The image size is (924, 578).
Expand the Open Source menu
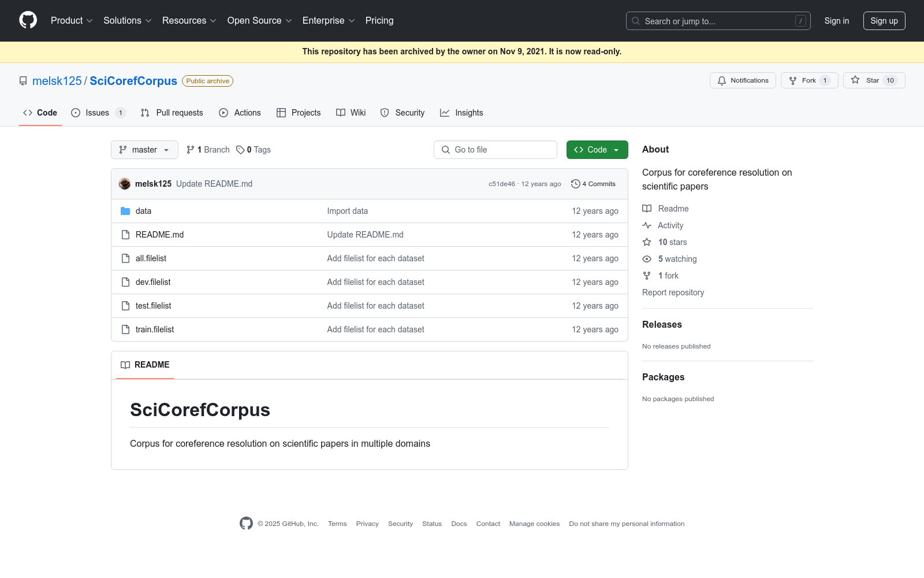point(259,20)
